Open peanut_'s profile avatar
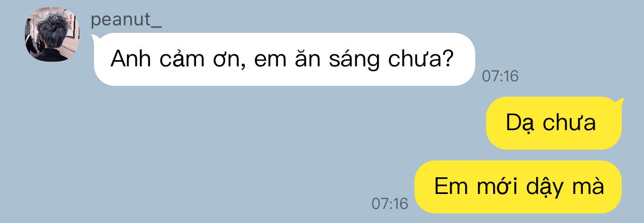 (52, 34)
